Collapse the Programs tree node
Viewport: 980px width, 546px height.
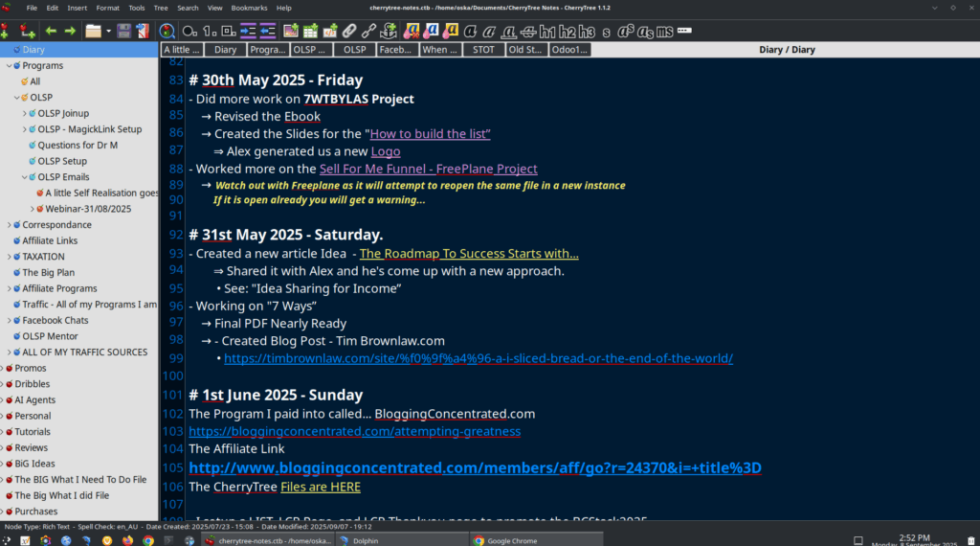pos(10,66)
